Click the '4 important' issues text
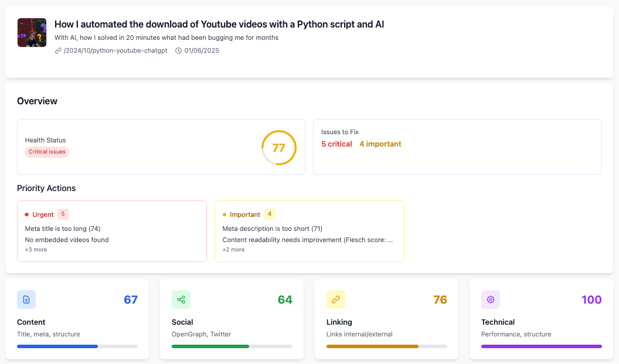 click(x=380, y=144)
